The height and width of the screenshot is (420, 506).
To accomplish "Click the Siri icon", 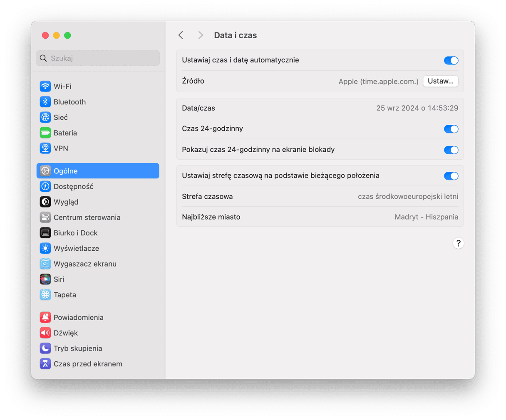I will click(x=45, y=279).
